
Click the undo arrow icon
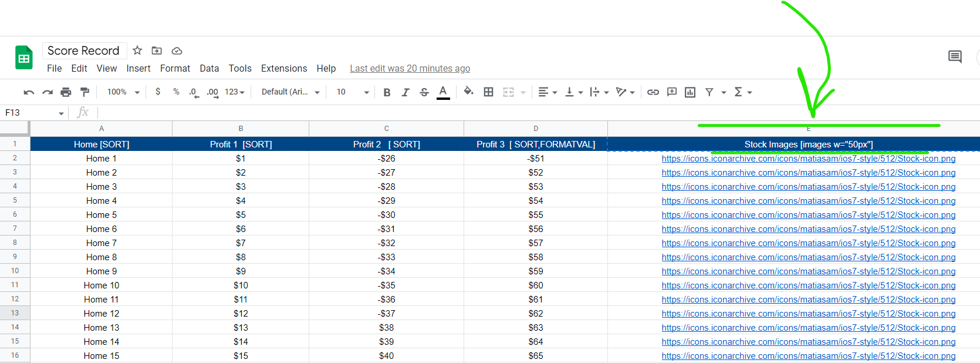tap(29, 92)
